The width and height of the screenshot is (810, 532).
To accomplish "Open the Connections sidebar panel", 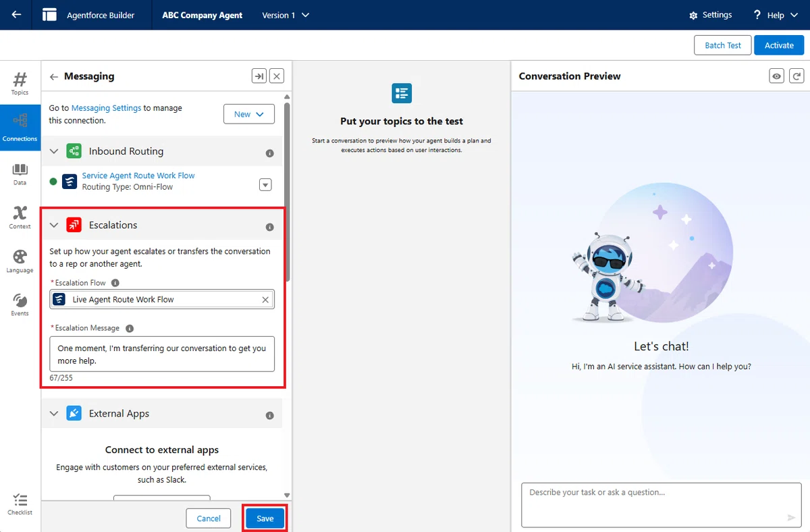I will click(x=20, y=128).
